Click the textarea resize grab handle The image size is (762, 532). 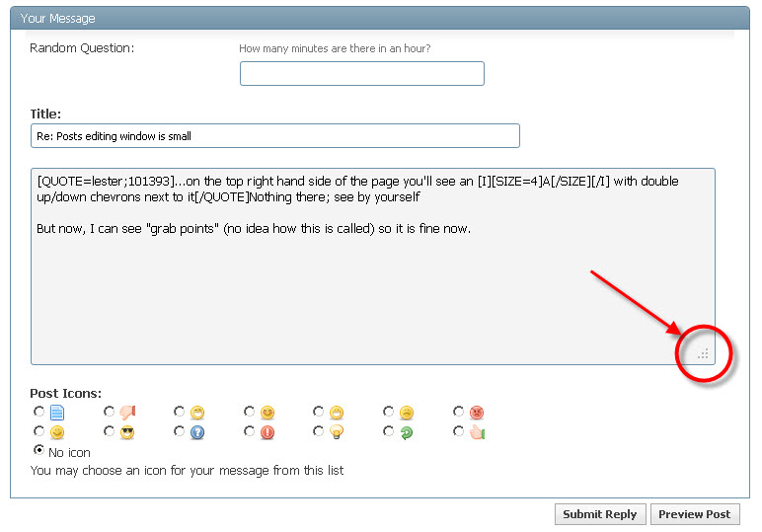click(x=704, y=353)
